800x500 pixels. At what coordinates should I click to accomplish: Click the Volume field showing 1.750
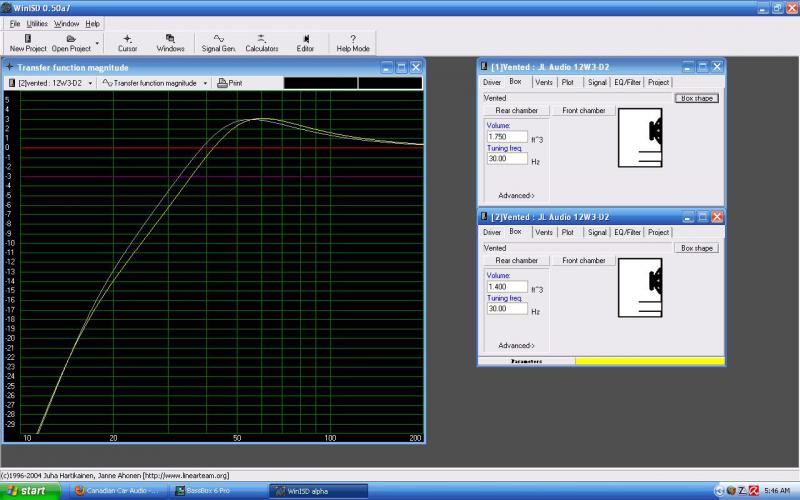tap(507, 136)
